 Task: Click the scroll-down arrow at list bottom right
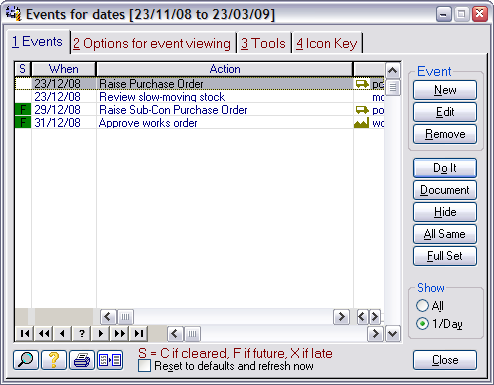tap(393, 334)
